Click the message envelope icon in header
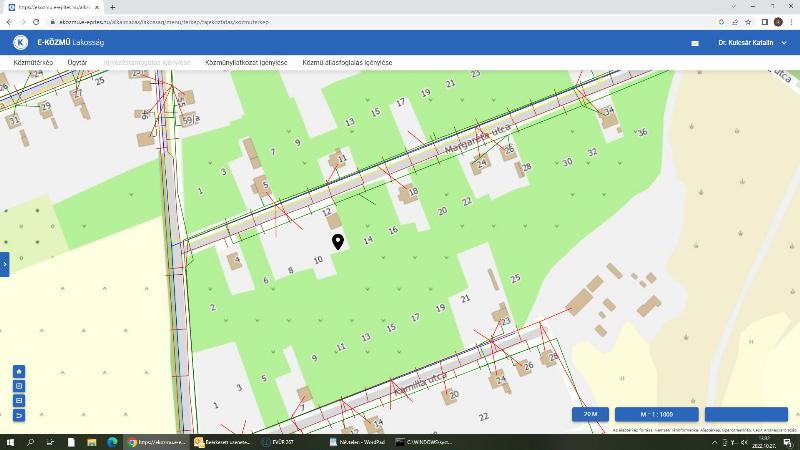Screen dimensions: 800x450 pyautogui.click(x=695, y=43)
